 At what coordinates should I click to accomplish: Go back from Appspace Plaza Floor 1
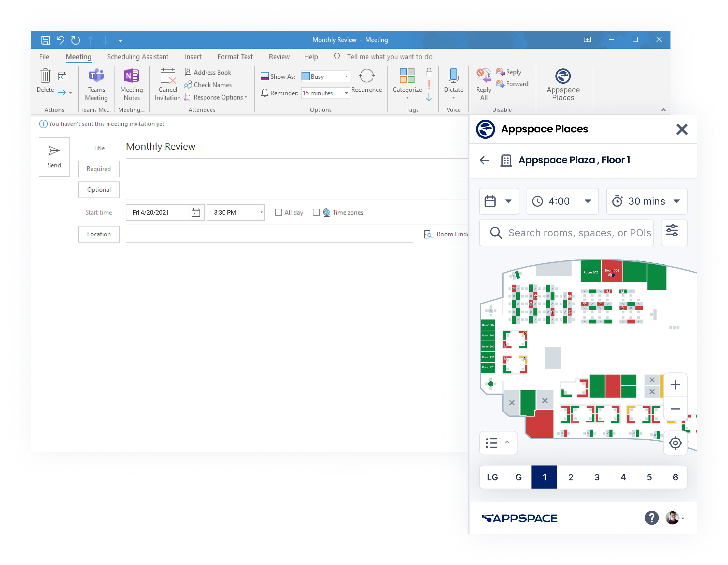(x=484, y=160)
